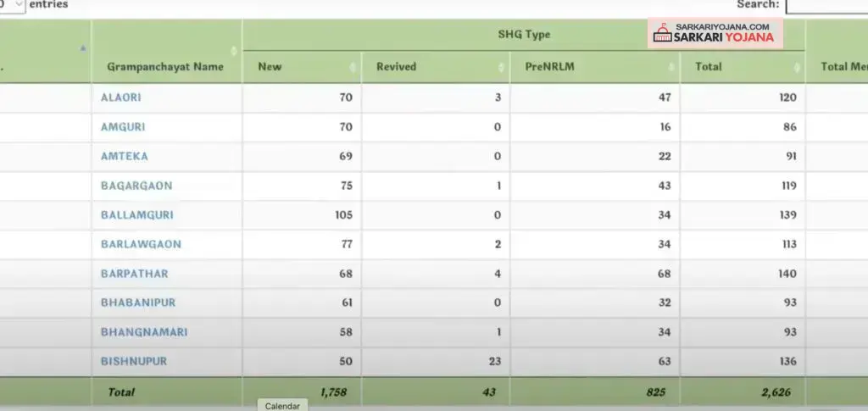Click AMTEKA's New value 69
This screenshot has width=868, height=411.
tap(346, 156)
